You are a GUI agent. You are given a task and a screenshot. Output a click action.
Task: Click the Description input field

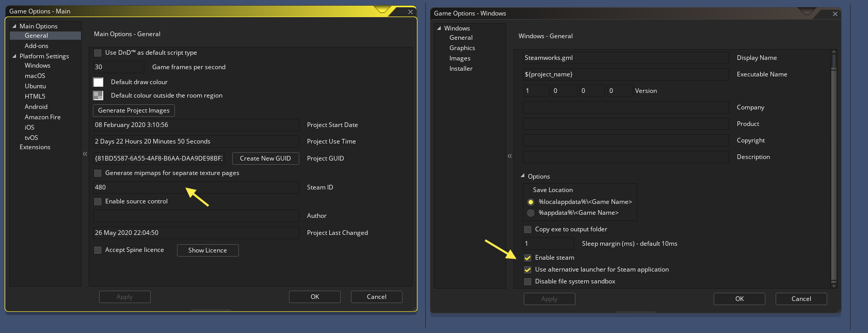point(626,157)
